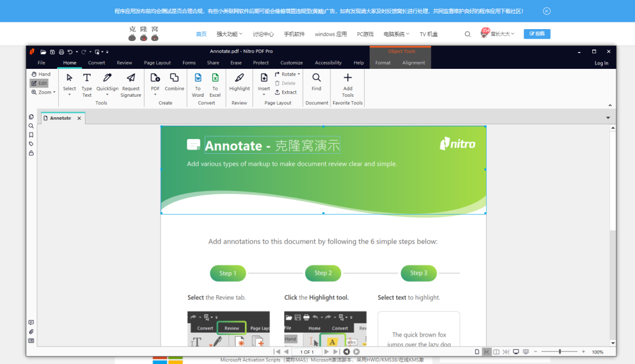Switch to single page view
635x364 pixels.
click(x=477, y=352)
